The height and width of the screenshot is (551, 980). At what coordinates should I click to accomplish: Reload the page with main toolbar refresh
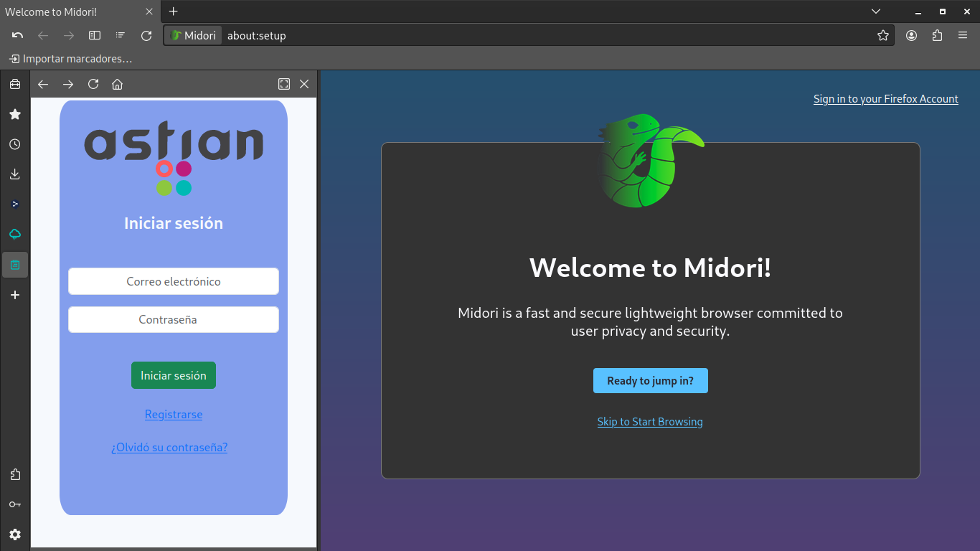146,35
